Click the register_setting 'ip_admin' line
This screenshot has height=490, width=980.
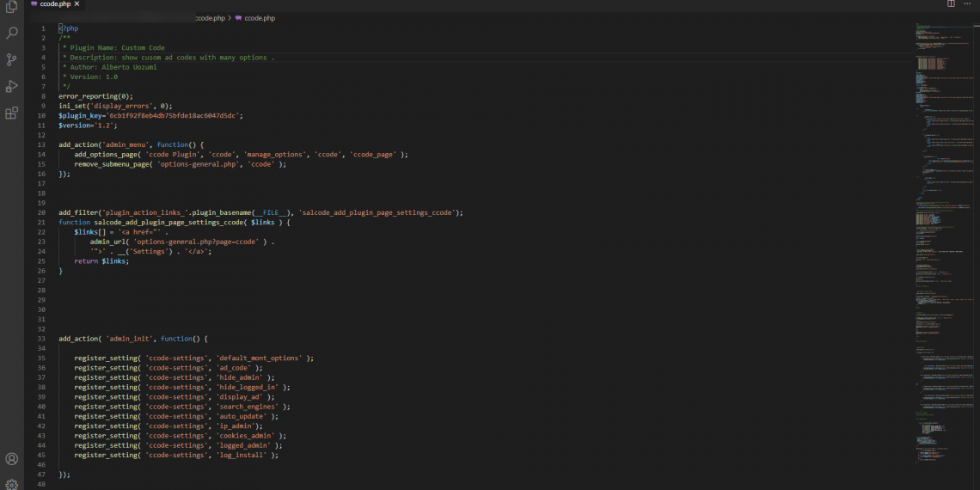[168, 426]
